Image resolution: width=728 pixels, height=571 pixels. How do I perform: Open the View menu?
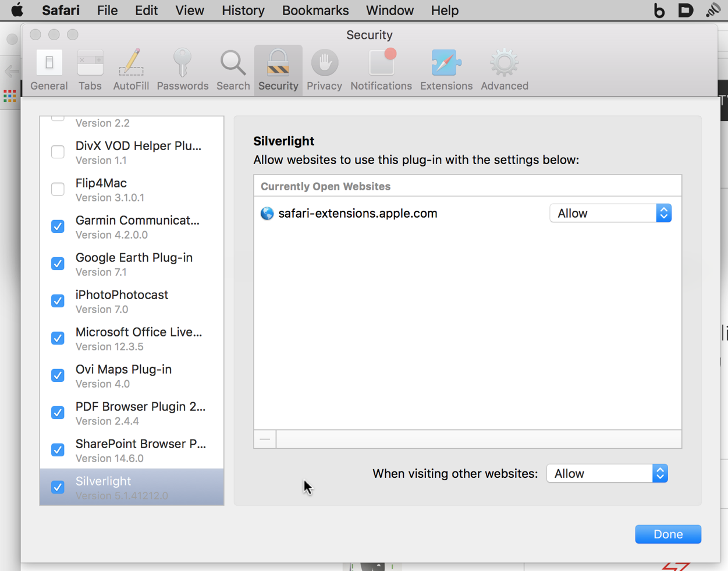pos(190,10)
